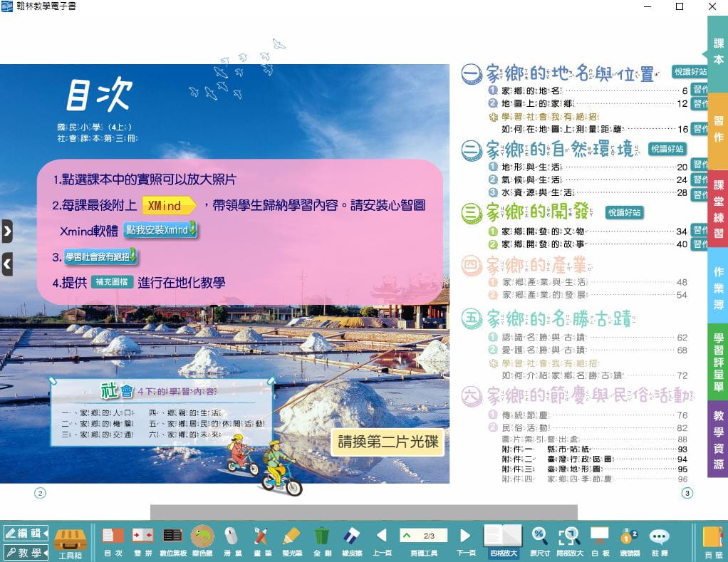This screenshot has height=562, width=728.
Task: Open chapter 地形與生活 page 20
Action: [x=588, y=167]
